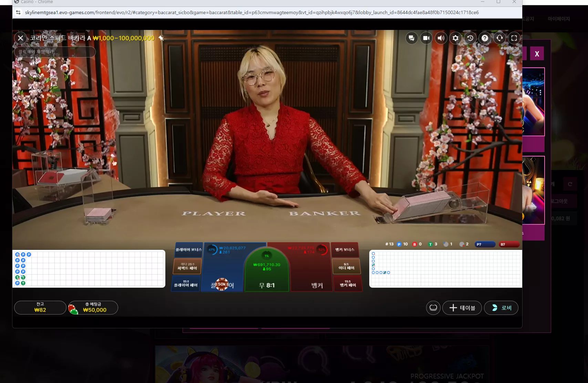588x383 pixels.
Task: Click the refresh icon in the background page
Action: [570, 184]
